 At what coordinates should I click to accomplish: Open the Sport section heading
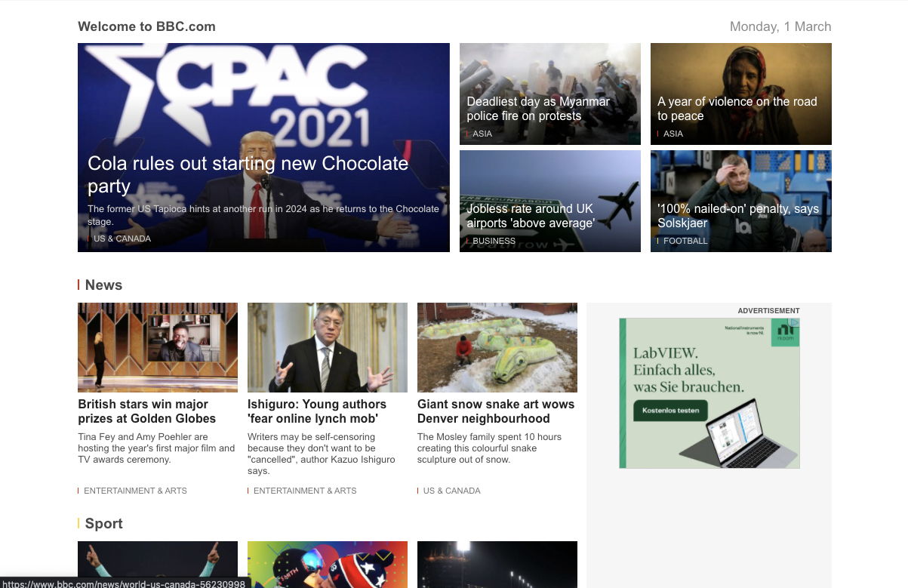[103, 523]
